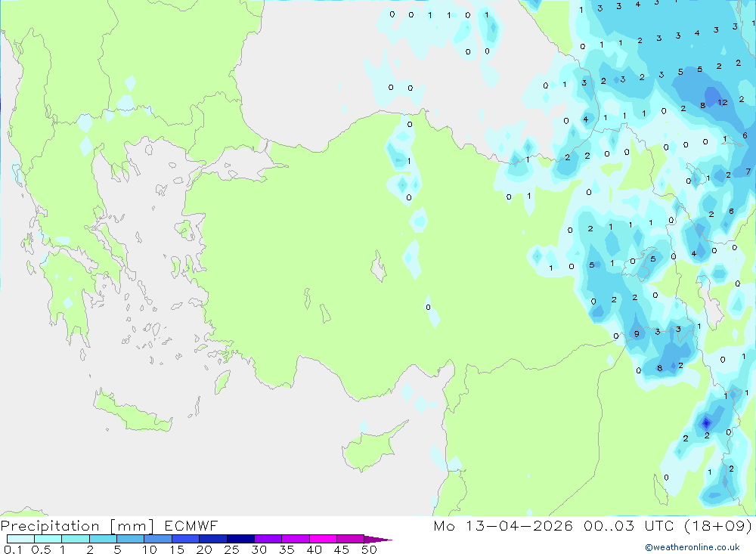Click the 45–50 mm legend swatch
756x554 pixels.
tap(350, 539)
